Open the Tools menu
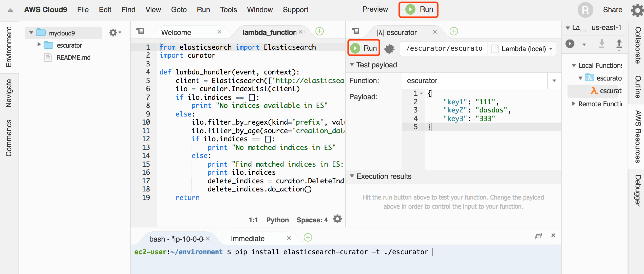Screen dimensions: 644x274 pos(228,10)
